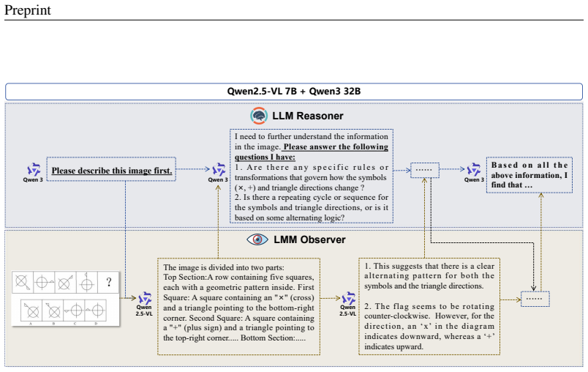Click the 'LLM Reasoner' heading
This screenshot has height=372, width=588.
click(x=308, y=116)
